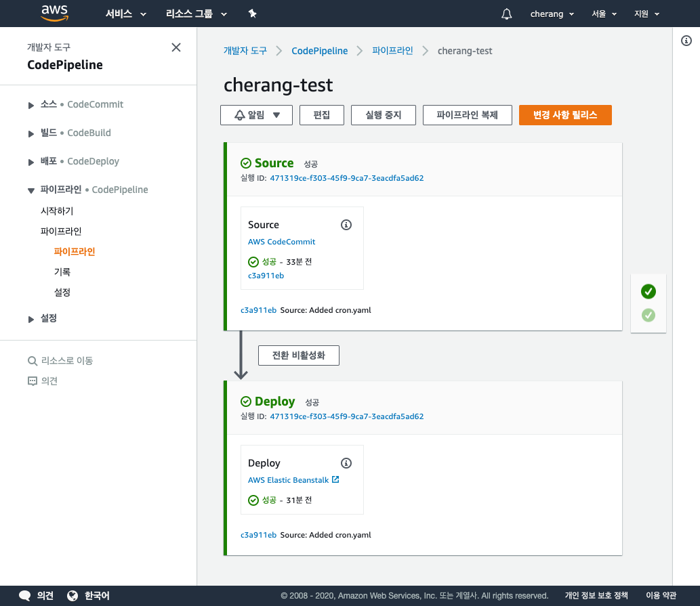Open the notifications bell in header

point(506,14)
